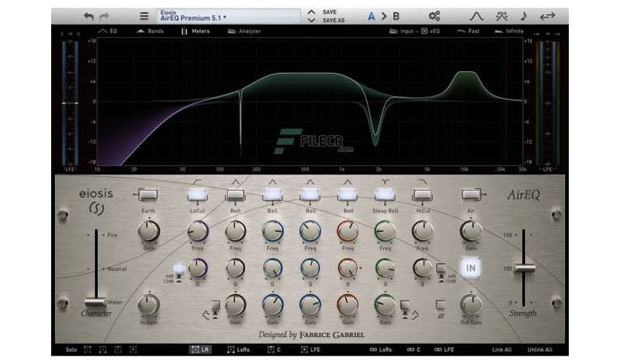Copy A to B with the arrow
629x364 pixels.
[384, 17]
